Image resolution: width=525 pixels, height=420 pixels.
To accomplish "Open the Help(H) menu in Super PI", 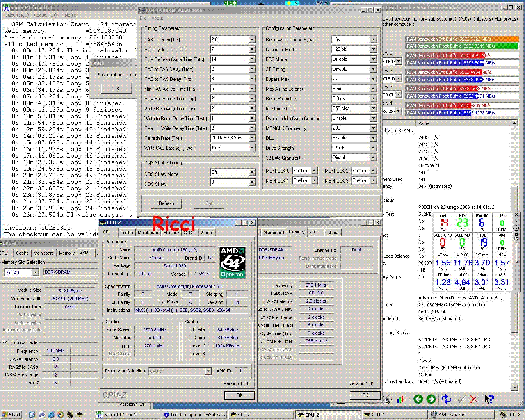I will (x=69, y=15).
